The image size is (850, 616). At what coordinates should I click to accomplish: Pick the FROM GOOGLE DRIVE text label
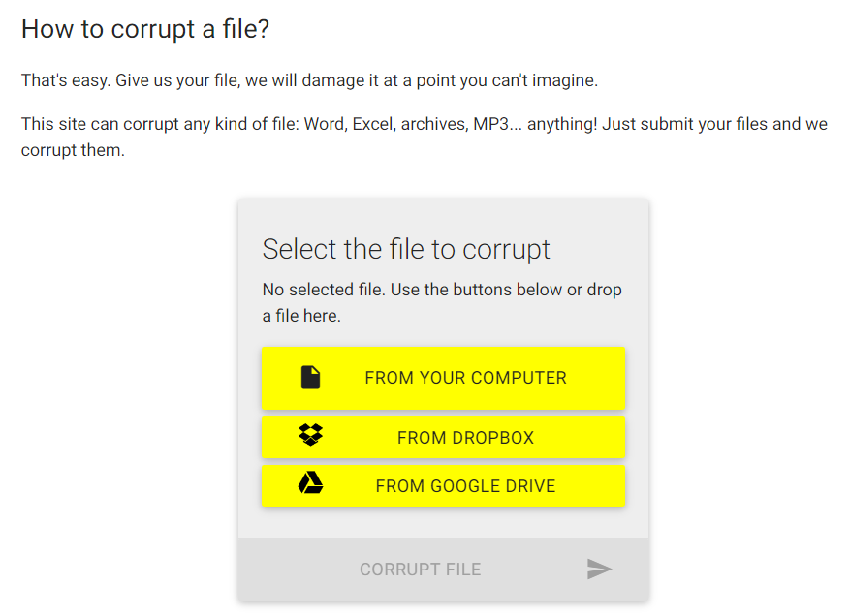click(x=465, y=486)
